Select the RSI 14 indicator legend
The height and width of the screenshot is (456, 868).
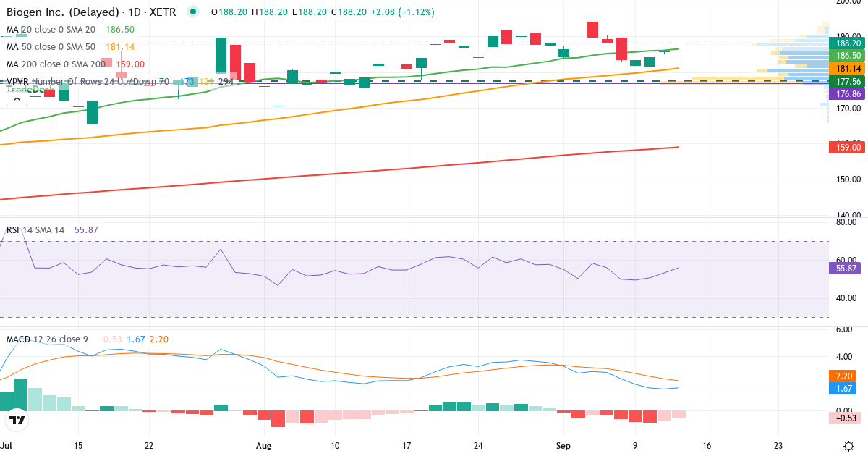pos(35,229)
